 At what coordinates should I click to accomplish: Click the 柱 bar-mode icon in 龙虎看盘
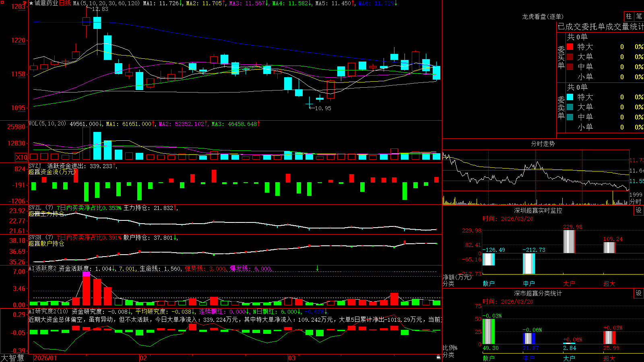(x=629, y=16)
